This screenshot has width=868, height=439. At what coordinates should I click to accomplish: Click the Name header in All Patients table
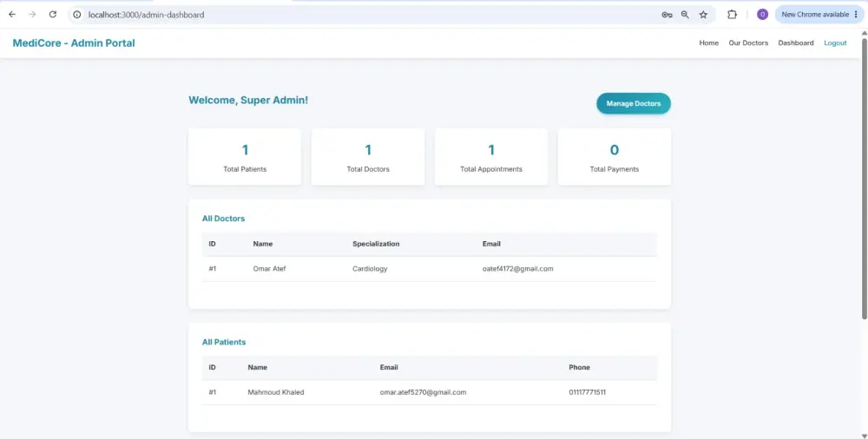pos(258,367)
